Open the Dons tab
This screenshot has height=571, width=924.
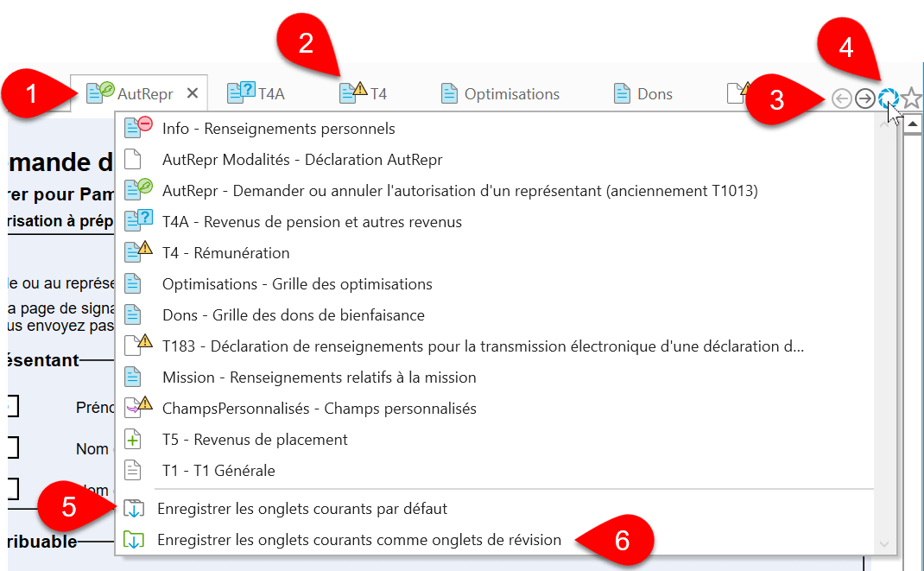[642, 94]
